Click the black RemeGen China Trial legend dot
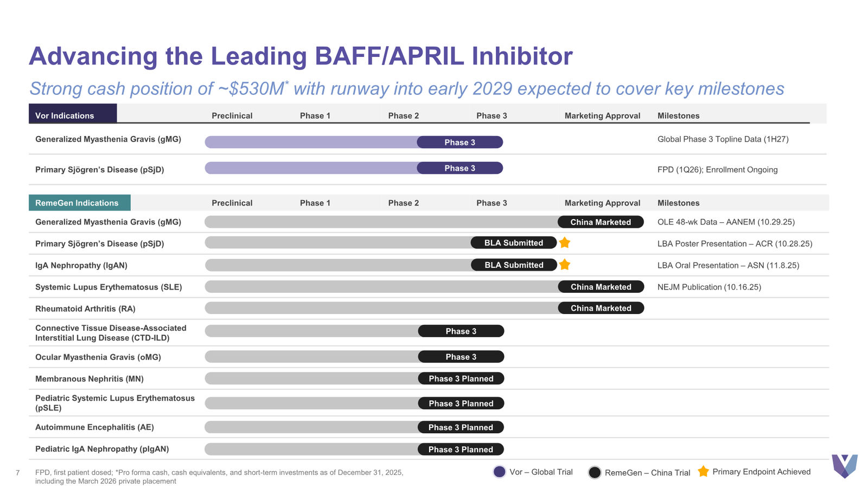The width and height of the screenshot is (868, 488). (595, 472)
